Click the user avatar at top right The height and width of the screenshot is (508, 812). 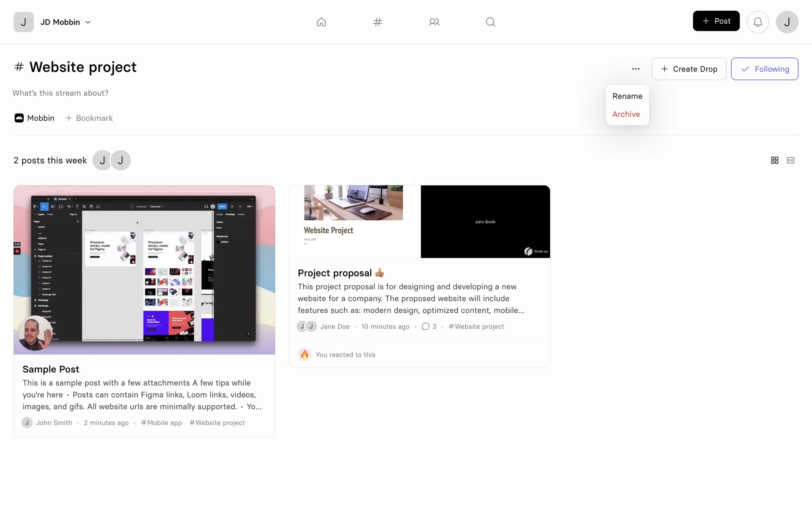[787, 22]
